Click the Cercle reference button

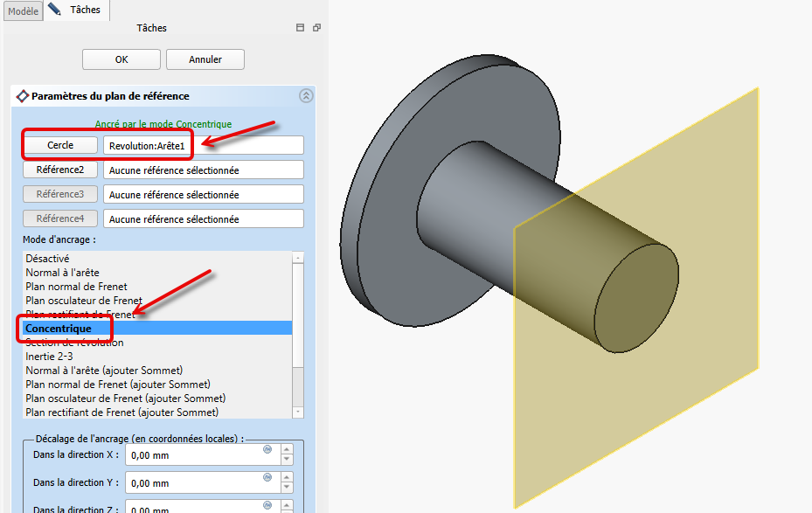pos(60,145)
